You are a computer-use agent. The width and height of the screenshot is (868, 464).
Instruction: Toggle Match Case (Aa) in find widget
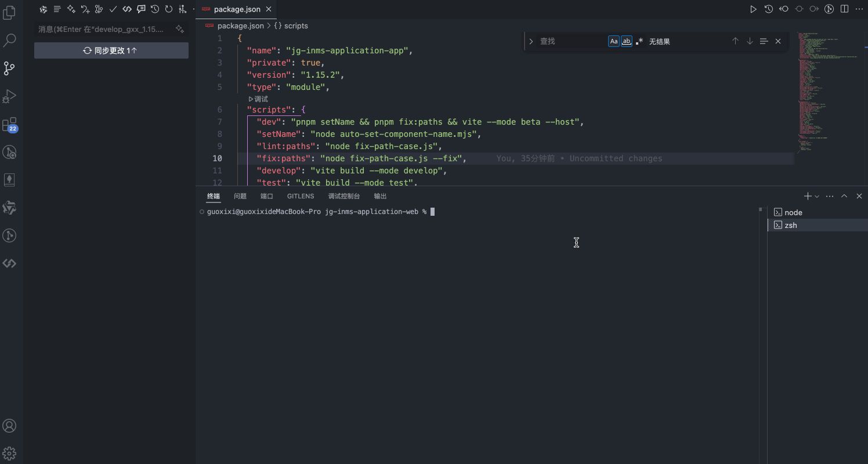[614, 41]
